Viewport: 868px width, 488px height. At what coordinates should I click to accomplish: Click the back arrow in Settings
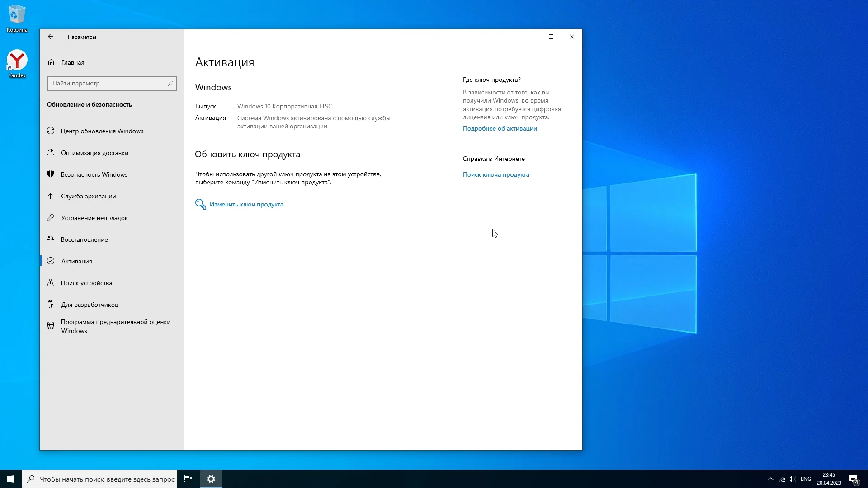(x=51, y=37)
